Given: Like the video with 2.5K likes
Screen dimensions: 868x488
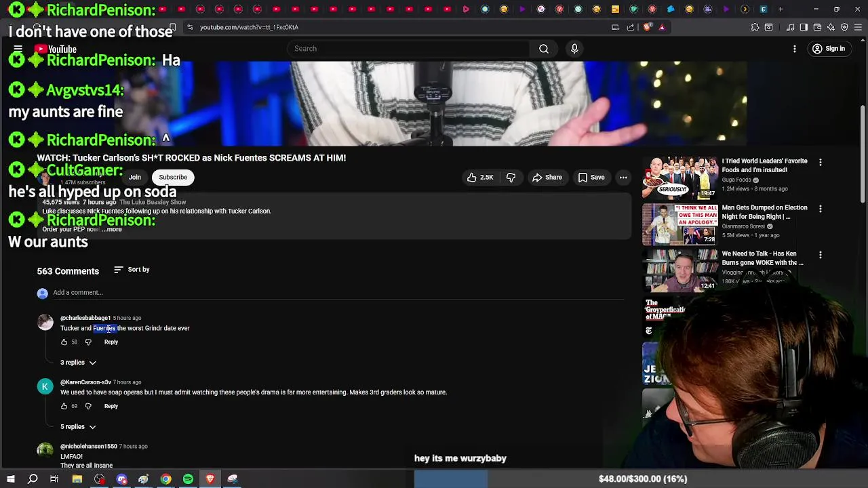Looking at the screenshot, I should point(480,178).
